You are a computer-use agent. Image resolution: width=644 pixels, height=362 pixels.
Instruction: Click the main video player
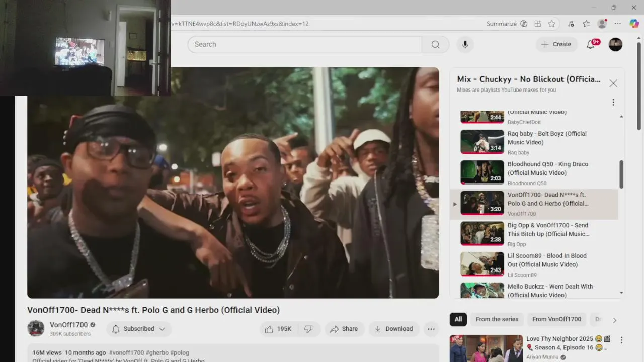(233, 183)
